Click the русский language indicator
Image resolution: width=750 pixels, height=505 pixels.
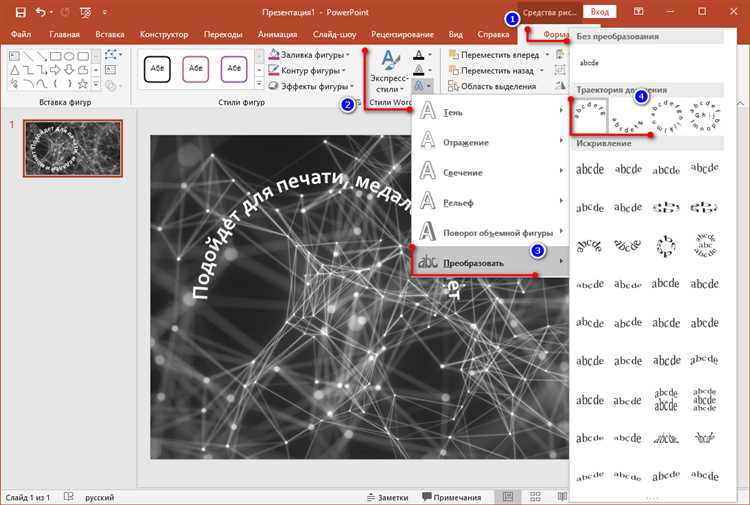tap(99, 497)
